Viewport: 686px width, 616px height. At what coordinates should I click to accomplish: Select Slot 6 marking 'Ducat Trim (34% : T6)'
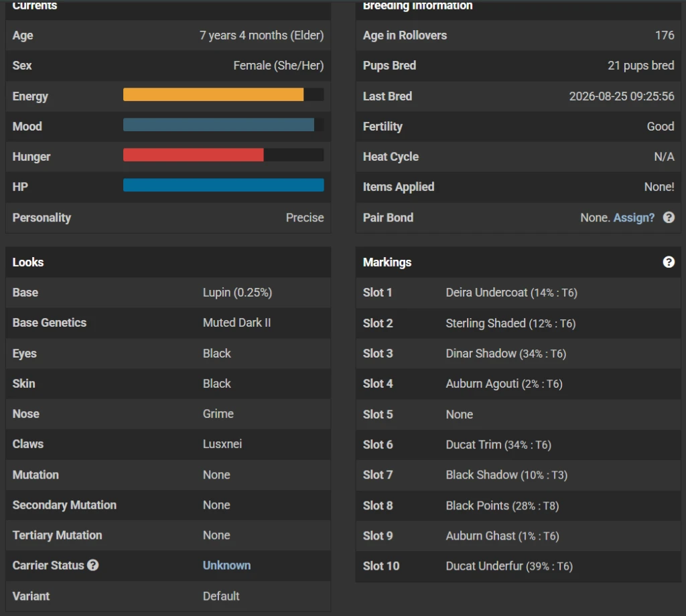[498, 445]
